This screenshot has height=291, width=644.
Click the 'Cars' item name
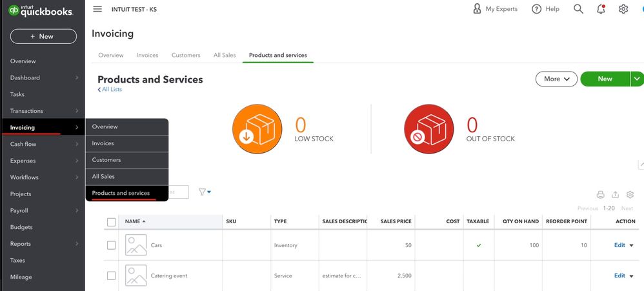[x=156, y=245]
